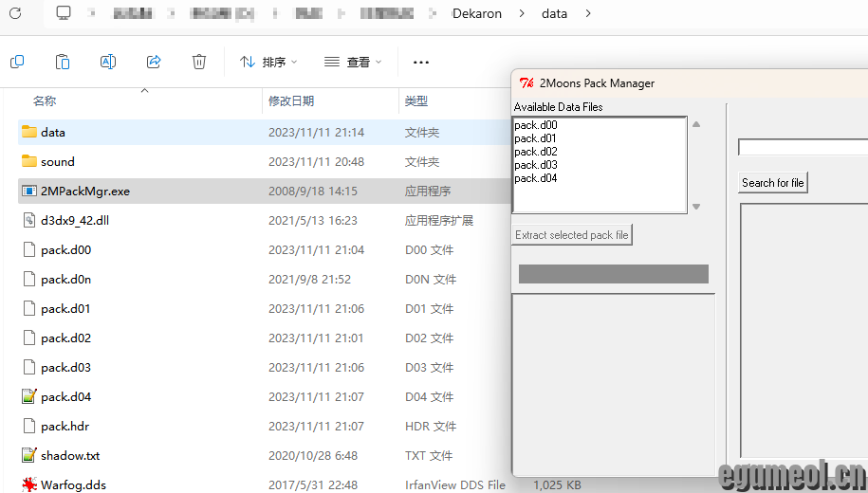Image resolution: width=868 pixels, height=493 pixels.
Task: Click the pack.d04 notepad icon in Explorer
Action: point(28,396)
